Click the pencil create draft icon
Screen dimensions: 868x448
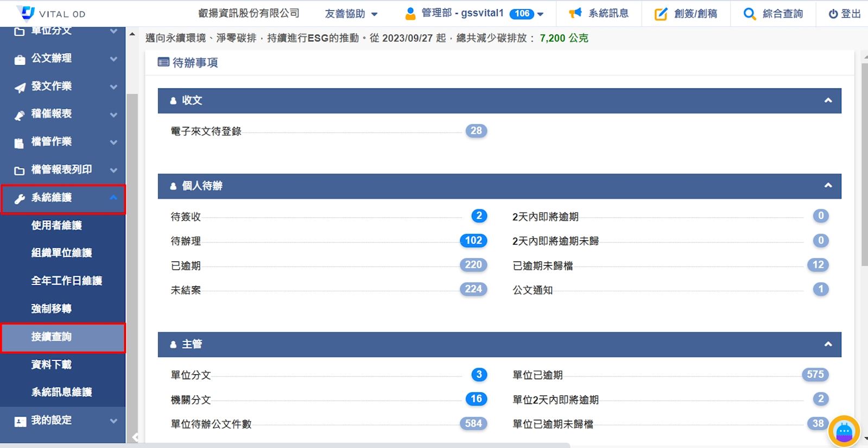661,14
